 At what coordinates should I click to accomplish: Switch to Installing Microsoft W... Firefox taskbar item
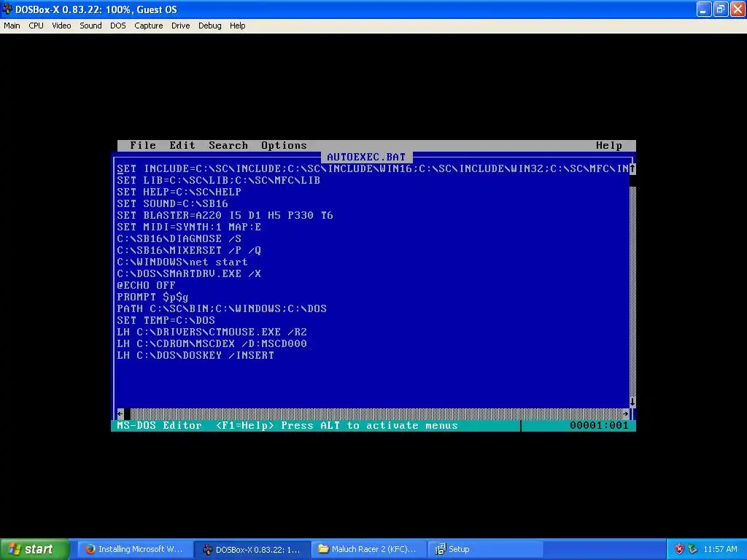(x=134, y=549)
